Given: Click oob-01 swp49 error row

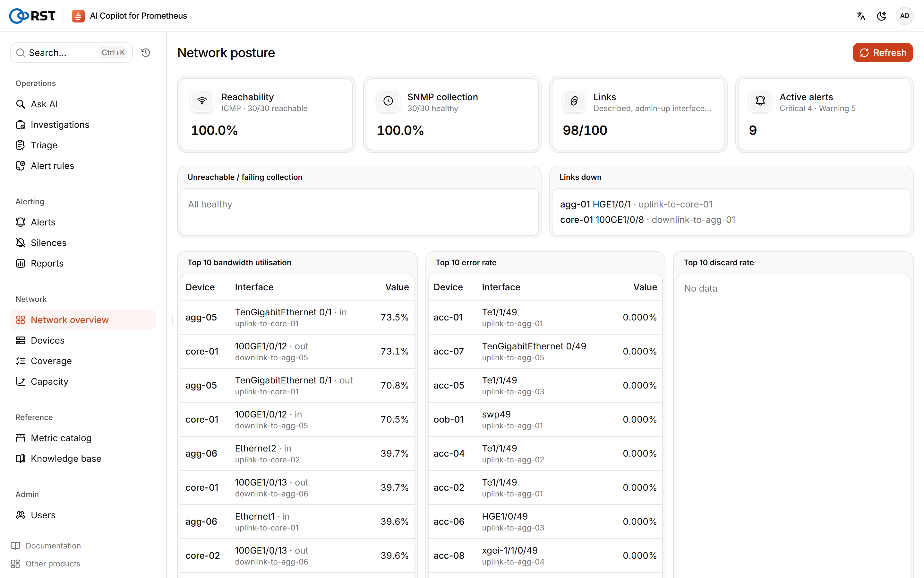Looking at the screenshot, I should 545,419.
